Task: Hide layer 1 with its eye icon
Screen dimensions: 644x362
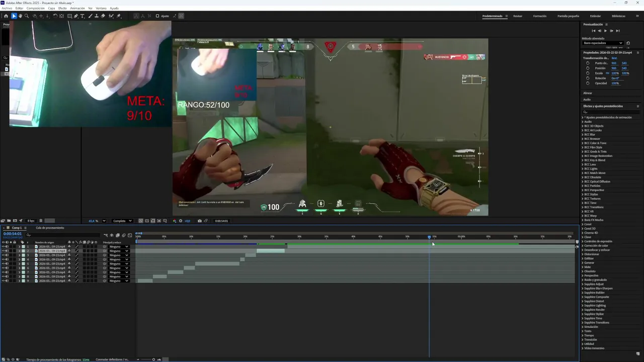Action: pos(3,247)
